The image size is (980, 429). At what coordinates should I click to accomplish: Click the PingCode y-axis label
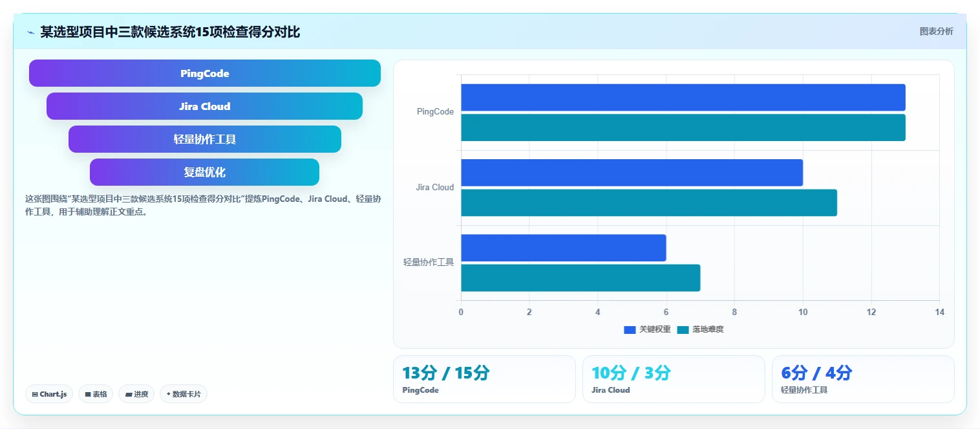coord(435,112)
